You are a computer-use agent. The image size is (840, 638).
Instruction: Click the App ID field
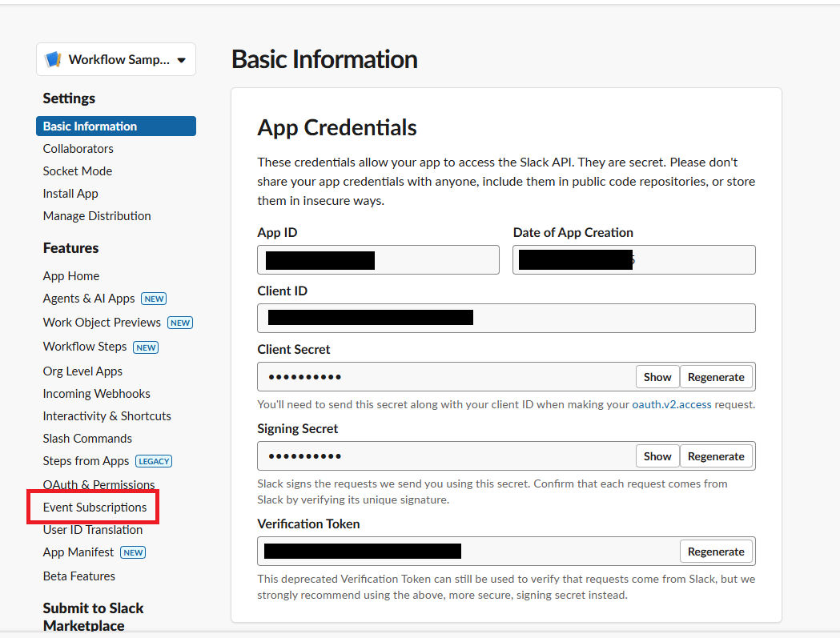378,260
